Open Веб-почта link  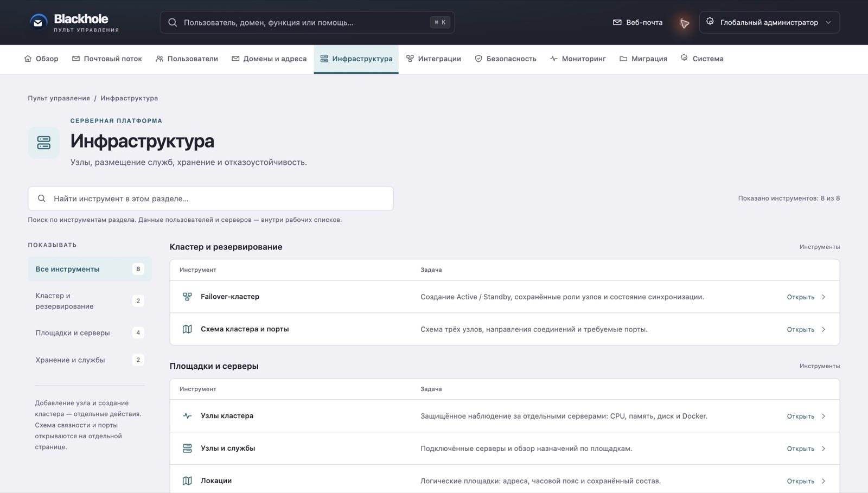pyautogui.click(x=638, y=22)
